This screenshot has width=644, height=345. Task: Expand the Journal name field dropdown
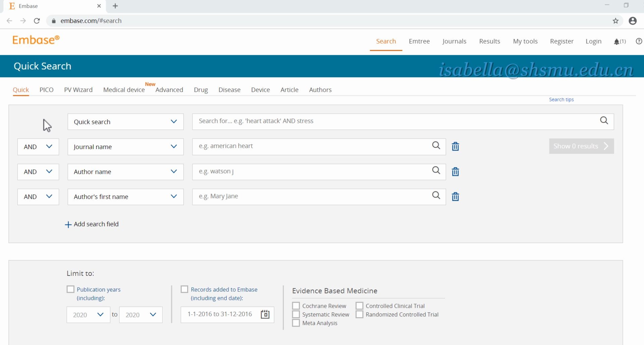point(125,147)
